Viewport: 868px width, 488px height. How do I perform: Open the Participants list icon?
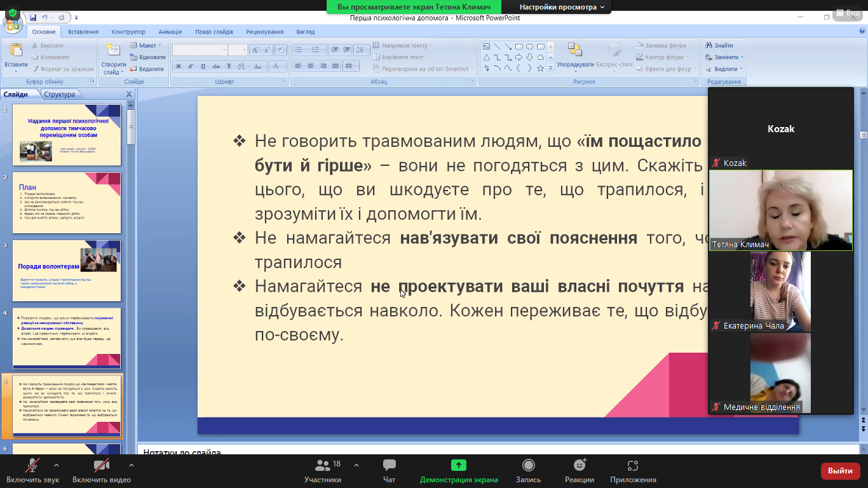tap(323, 466)
